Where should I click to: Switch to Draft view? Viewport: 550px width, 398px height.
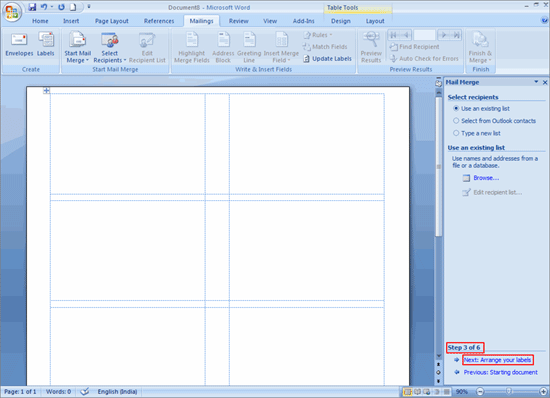[447, 392]
